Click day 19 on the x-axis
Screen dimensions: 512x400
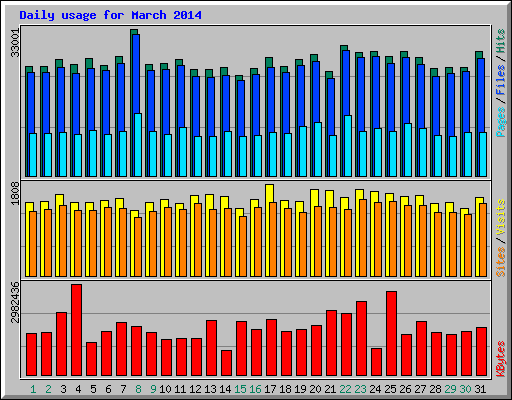300,389
